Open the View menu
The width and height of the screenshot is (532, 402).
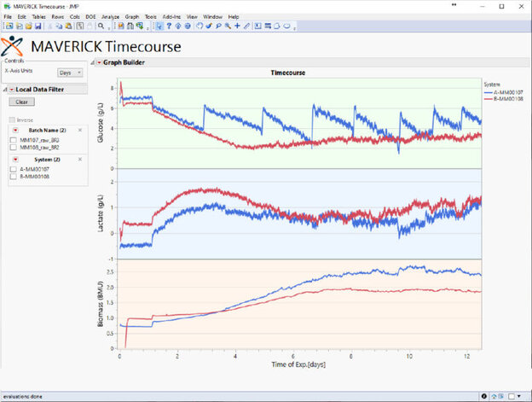coord(192,16)
